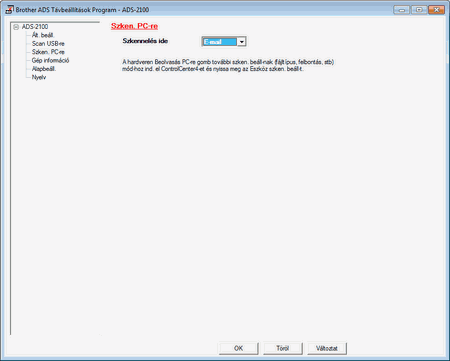Screen dimensions: 450x361
Task: Minimize the Brother ADS window
Action: coord(401,10)
